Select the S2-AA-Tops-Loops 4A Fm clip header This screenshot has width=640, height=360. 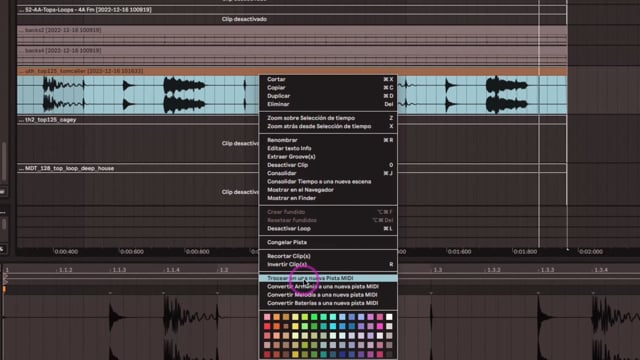point(292,10)
